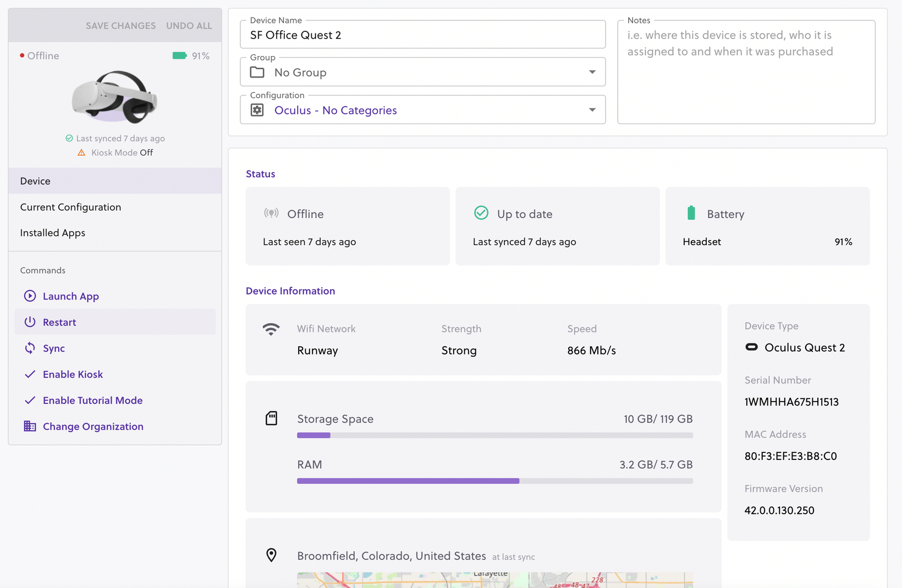Click the small last-synced check icon in sidebar
This screenshot has width=902, height=588.
point(69,138)
